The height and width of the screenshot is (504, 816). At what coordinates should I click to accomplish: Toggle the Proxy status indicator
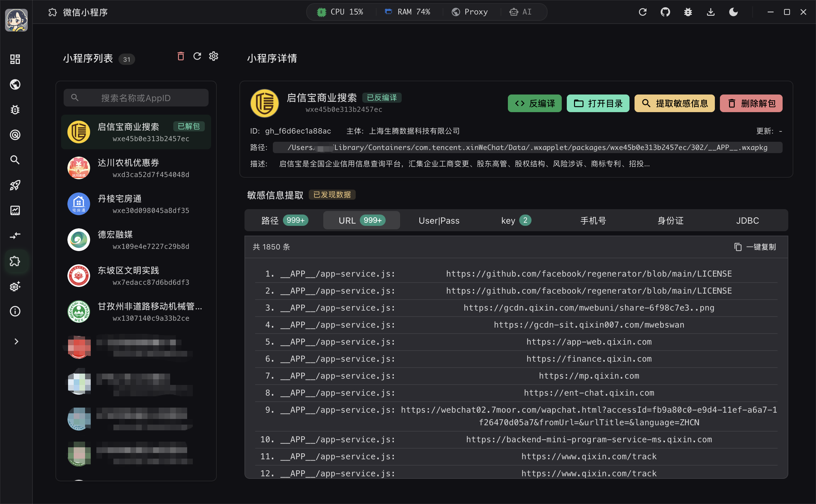coord(470,12)
